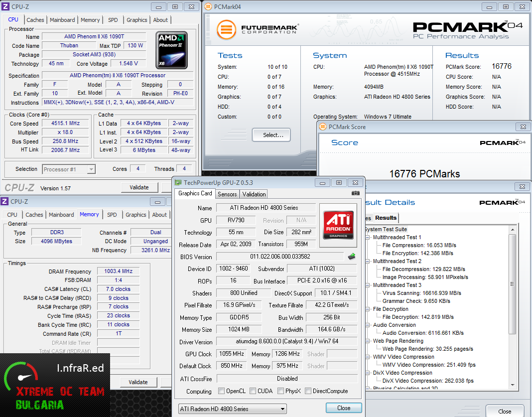
Task: Click the GPU Name field in GPU-Z
Action: pyautogui.click(x=266, y=208)
